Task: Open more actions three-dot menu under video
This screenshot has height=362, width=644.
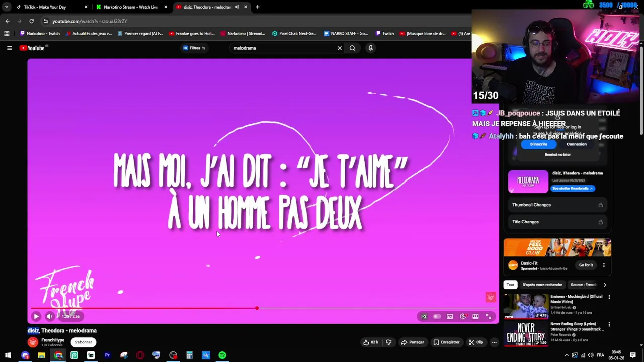Action: point(494,342)
